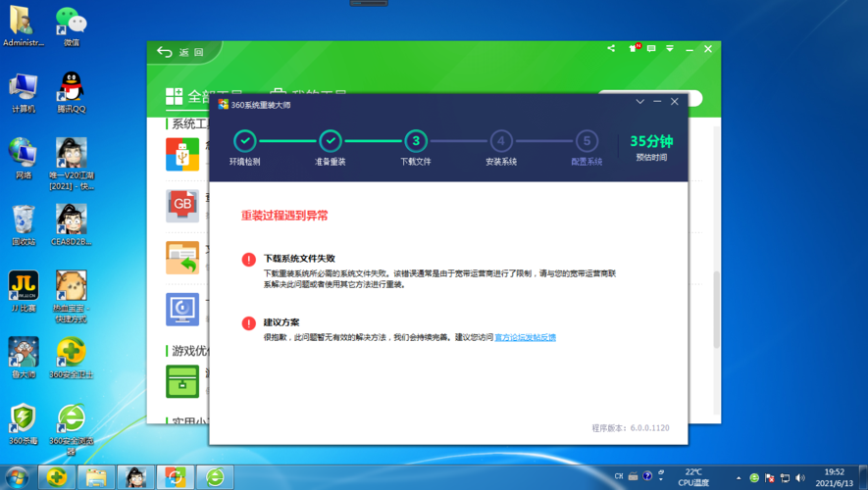Close the 360系统重装大师 dialog

[674, 102]
